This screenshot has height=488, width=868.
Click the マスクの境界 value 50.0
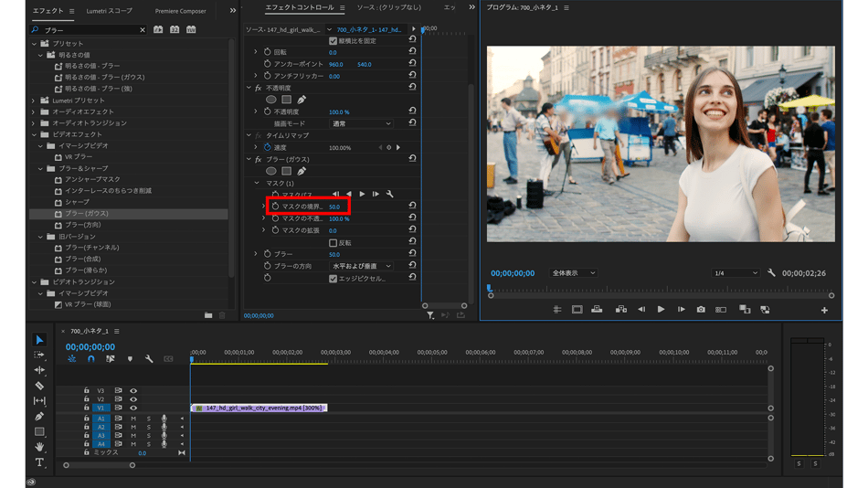(334, 207)
